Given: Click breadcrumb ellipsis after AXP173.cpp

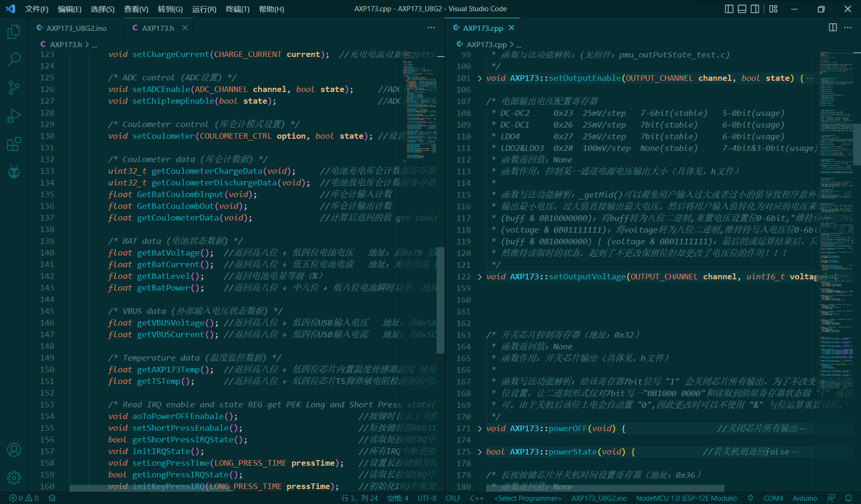Looking at the screenshot, I should click(519, 44).
